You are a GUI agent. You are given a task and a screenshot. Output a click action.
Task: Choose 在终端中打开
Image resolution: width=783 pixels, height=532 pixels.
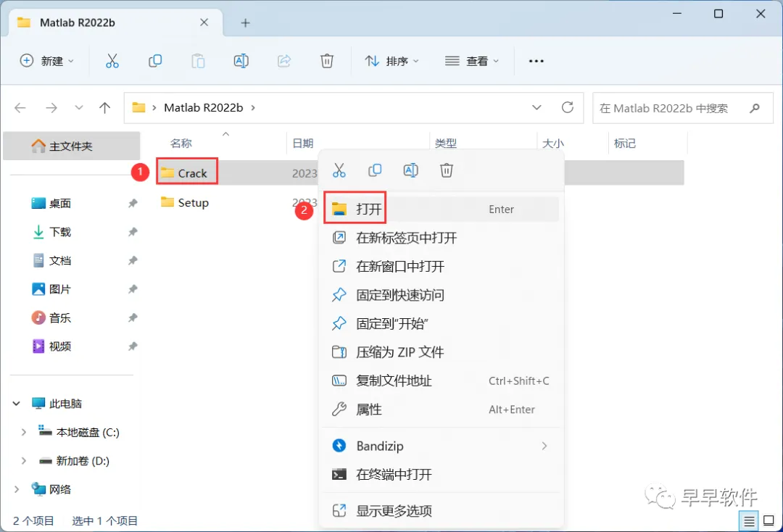[x=441, y=474]
